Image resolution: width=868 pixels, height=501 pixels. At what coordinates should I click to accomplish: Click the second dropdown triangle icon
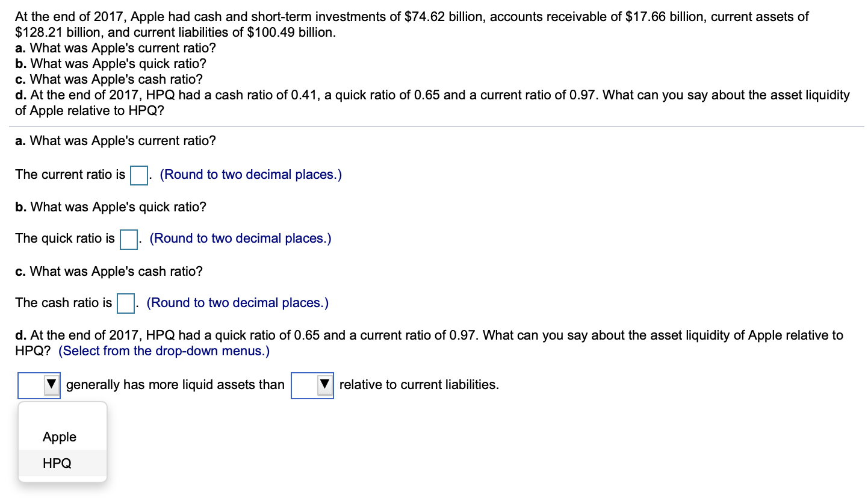[x=323, y=385]
